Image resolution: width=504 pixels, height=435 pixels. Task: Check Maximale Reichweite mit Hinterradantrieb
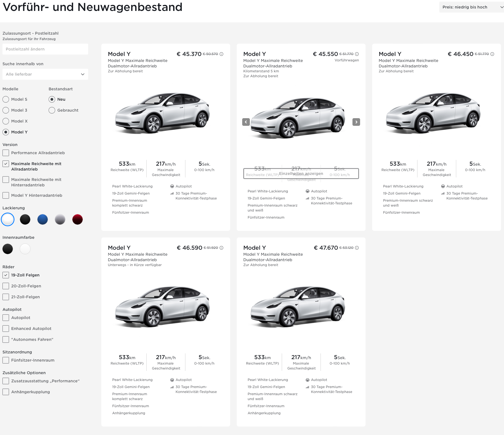(6, 180)
